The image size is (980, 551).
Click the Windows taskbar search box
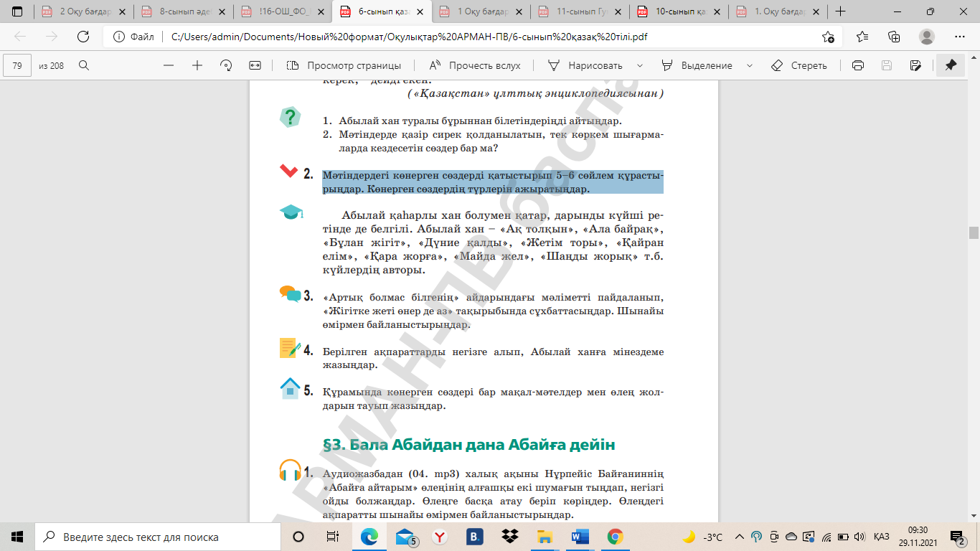pyautogui.click(x=157, y=537)
